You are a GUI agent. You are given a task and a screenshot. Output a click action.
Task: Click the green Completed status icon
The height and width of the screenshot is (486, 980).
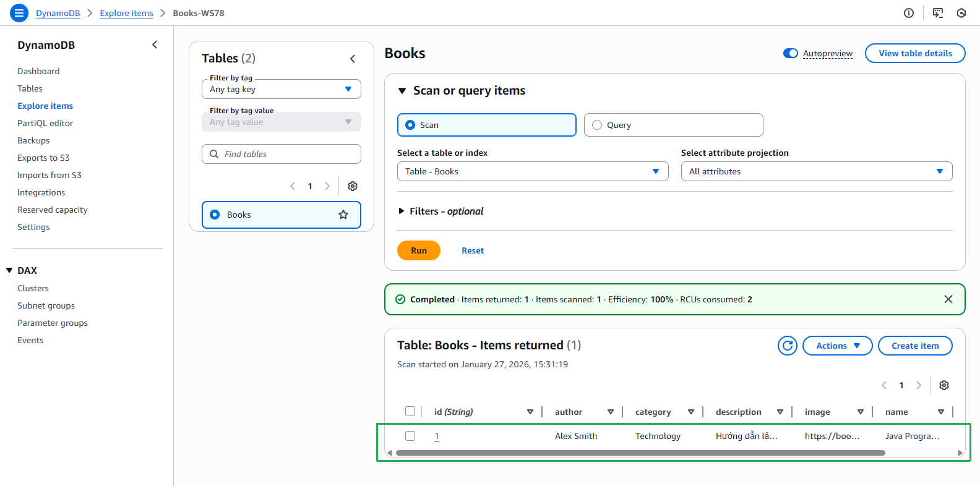[x=400, y=299]
